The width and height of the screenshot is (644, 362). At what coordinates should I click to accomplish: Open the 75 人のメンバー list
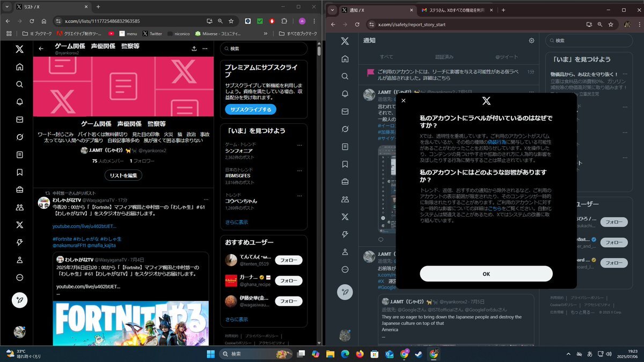pyautogui.click(x=108, y=161)
